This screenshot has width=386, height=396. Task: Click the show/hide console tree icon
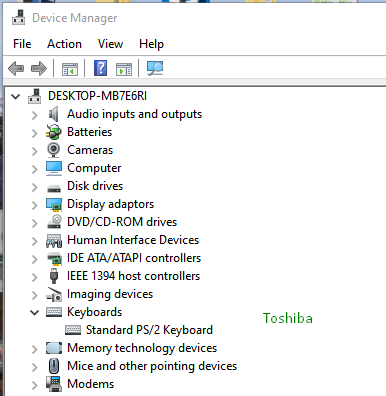[x=70, y=69]
